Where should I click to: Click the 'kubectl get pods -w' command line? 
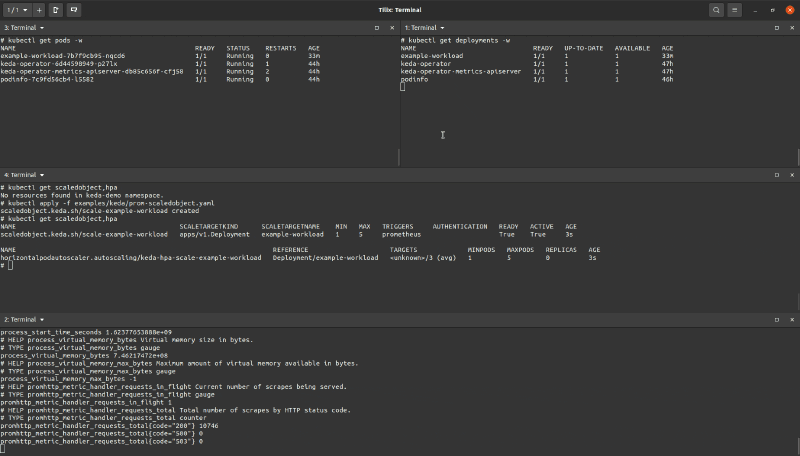[41, 40]
